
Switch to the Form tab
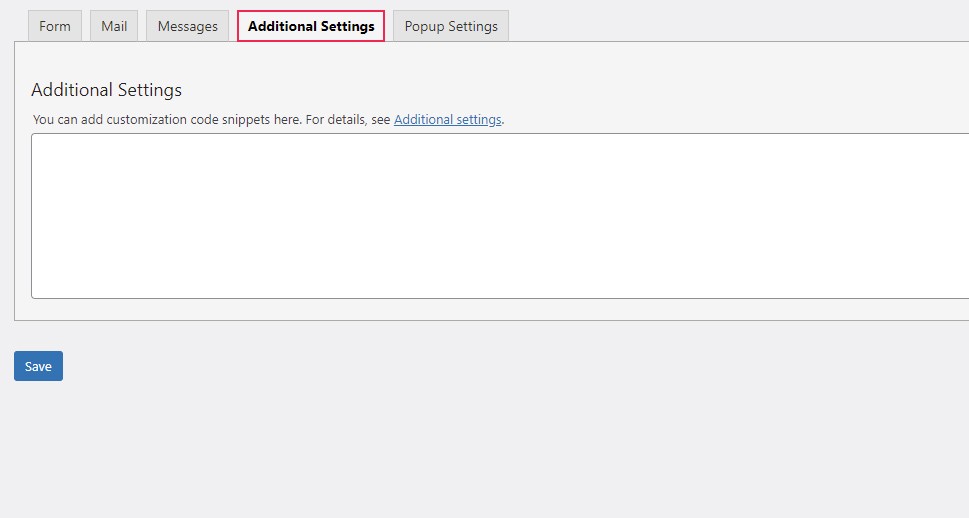pos(55,26)
